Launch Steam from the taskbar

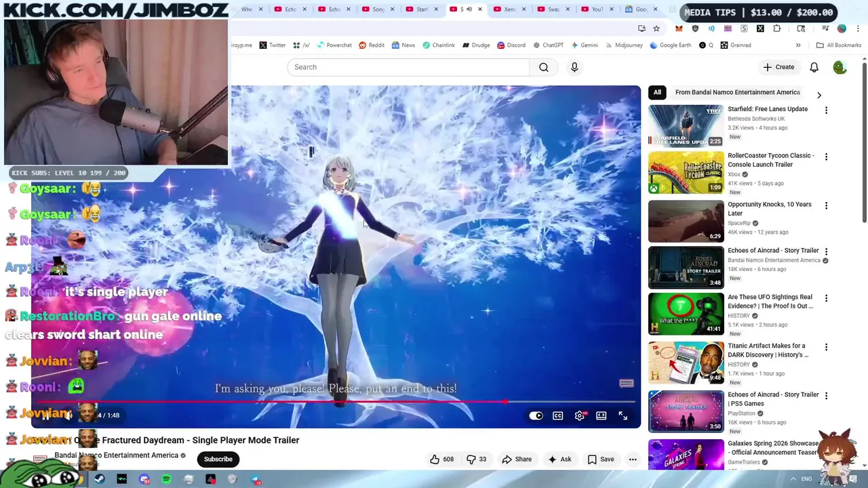[x=100, y=479]
